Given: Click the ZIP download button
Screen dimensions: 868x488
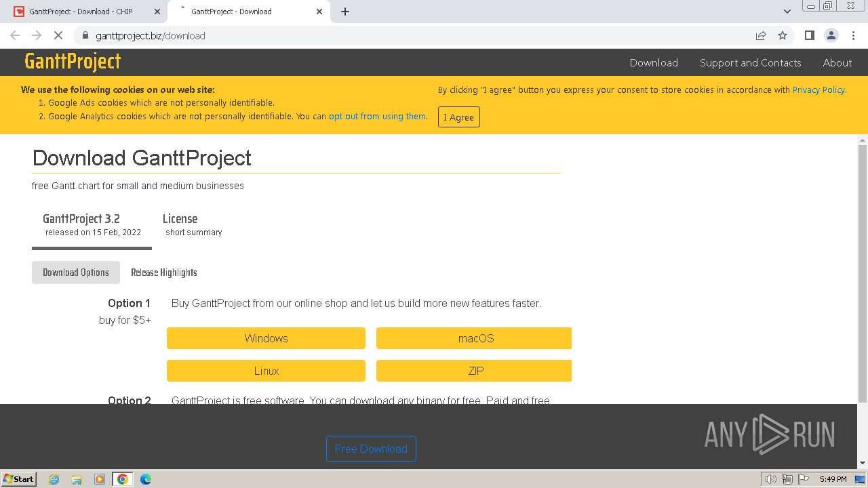Looking at the screenshot, I should coord(474,371).
